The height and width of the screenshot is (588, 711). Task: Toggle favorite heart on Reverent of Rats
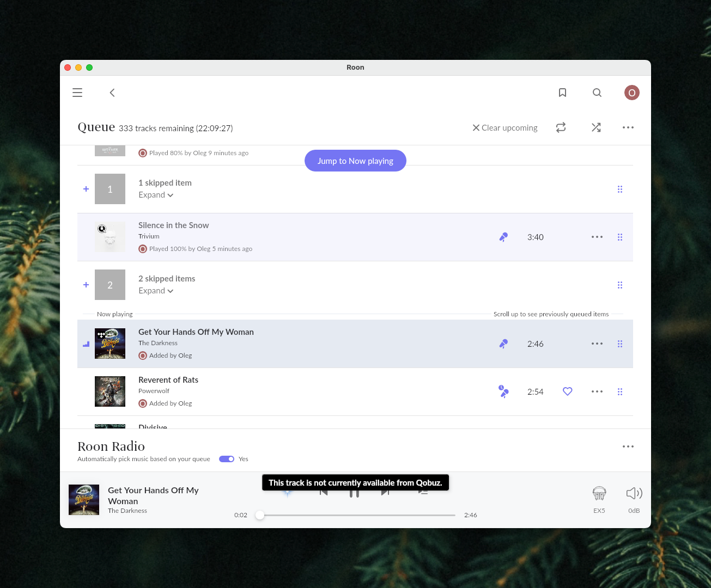[x=568, y=391]
